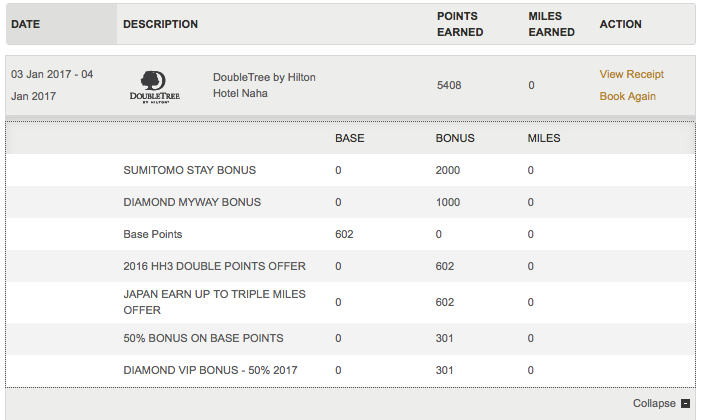The image size is (702, 420).
Task: Click the Book Again link
Action: (627, 96)
